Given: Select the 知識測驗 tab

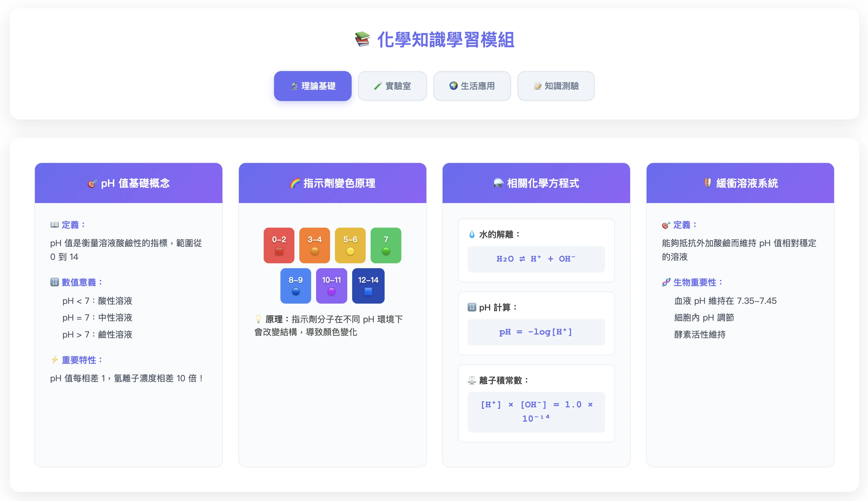Looking at the screenshot, I should 556,86.
